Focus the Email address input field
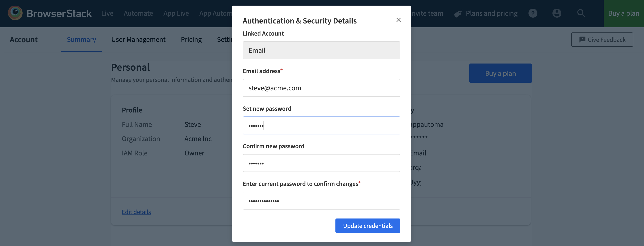Viewport: 644px width, 246px height. click(321, 88)
